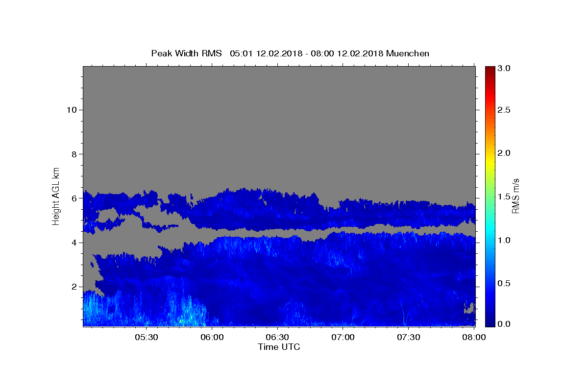Screen dimensions: 588x392
Task: Click the height tick label 4
Action: [x=74, y=243]
